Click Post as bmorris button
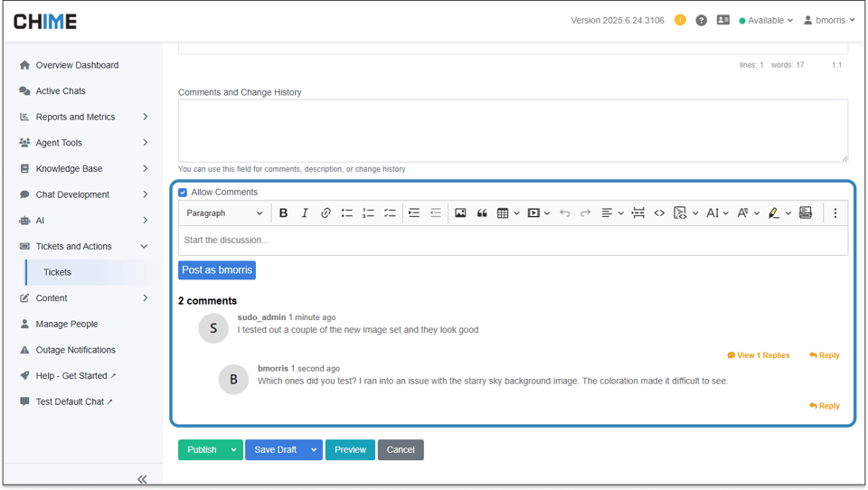The width and height of the screenshot is (868, 490). [x=217, y=270]
